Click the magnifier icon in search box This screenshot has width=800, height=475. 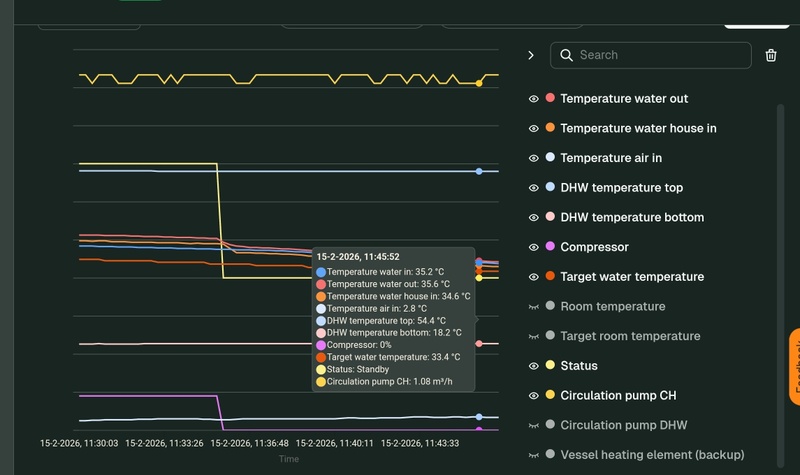[566, 55]
